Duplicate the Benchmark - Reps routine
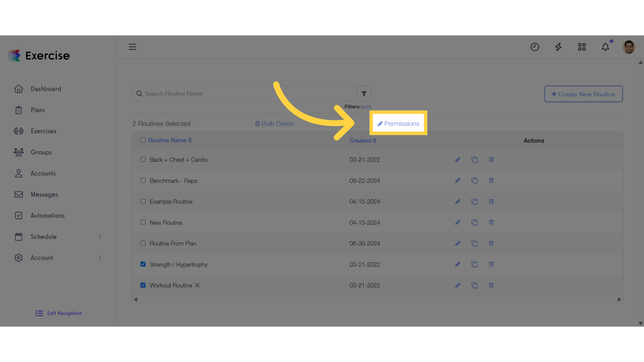This screenshot has height=362, width=644. point(474,181)
